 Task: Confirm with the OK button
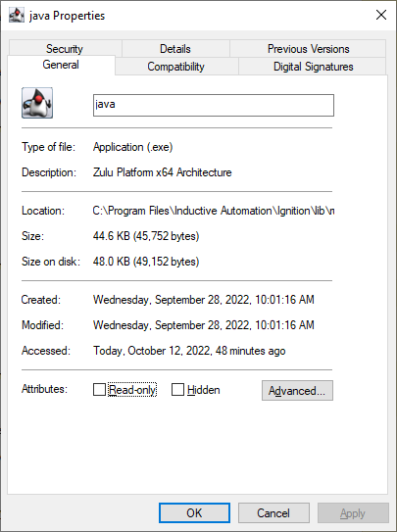(194, 513)
